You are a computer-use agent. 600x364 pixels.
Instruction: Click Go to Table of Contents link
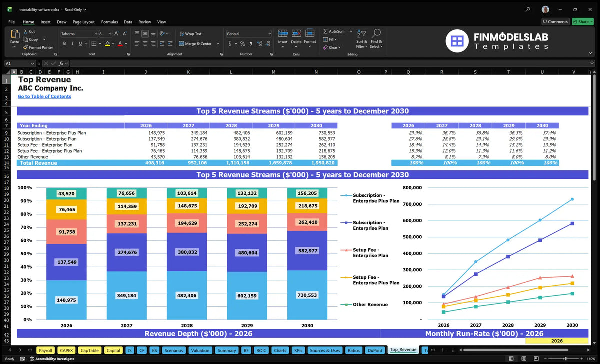pyautogui.click(x=44, y=96)
